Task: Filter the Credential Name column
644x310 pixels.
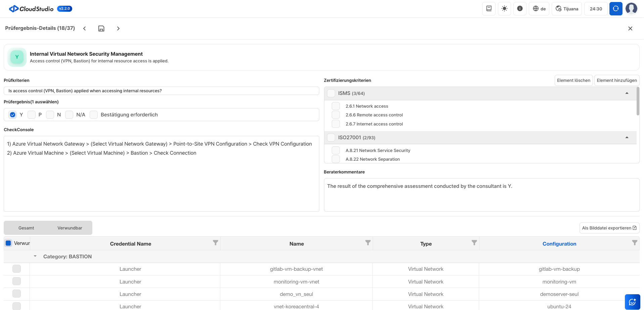Action: click(x=216, y=243)
